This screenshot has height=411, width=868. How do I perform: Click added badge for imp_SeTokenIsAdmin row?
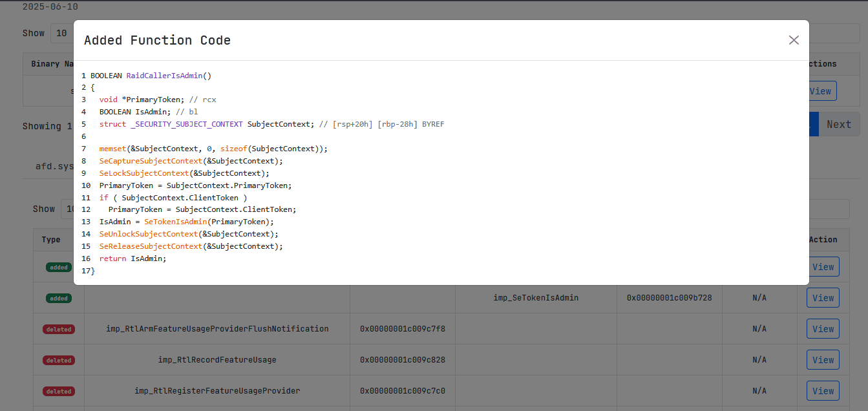coord(59,298)
